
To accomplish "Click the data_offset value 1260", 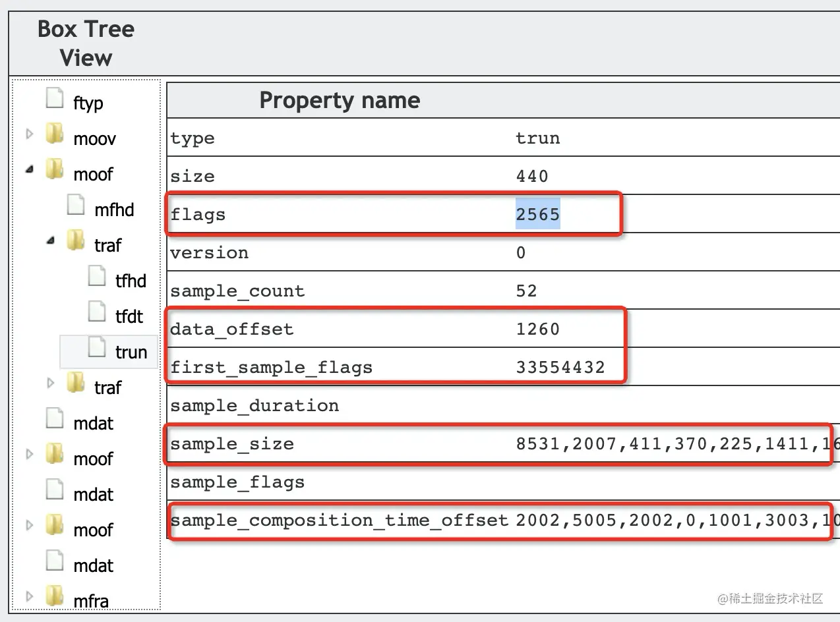I will click(537, 329).
